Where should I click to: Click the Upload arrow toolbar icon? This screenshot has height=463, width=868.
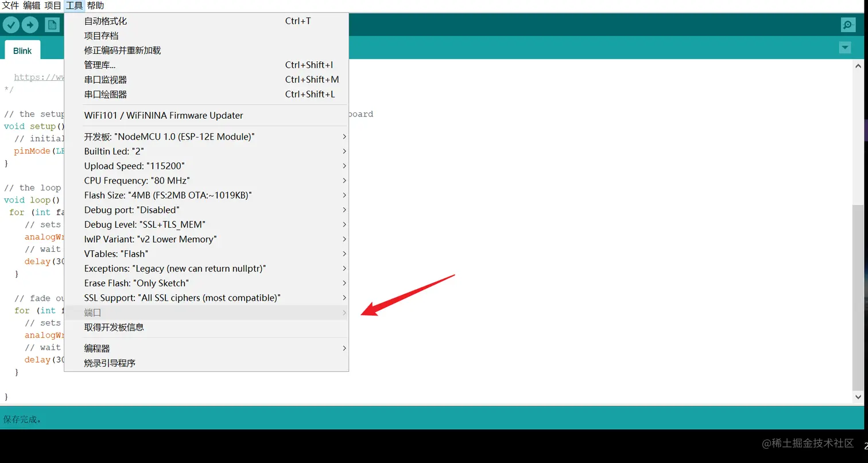coord(30,25)
